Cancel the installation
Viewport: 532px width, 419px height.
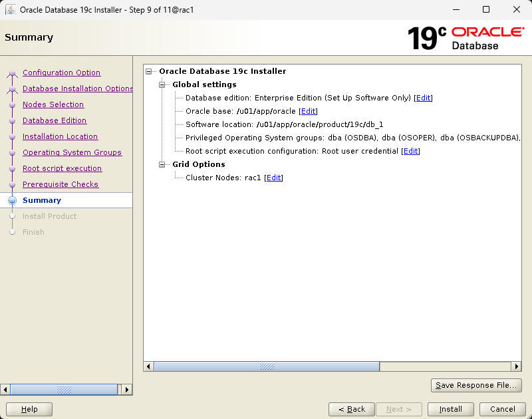click(503, 409)
